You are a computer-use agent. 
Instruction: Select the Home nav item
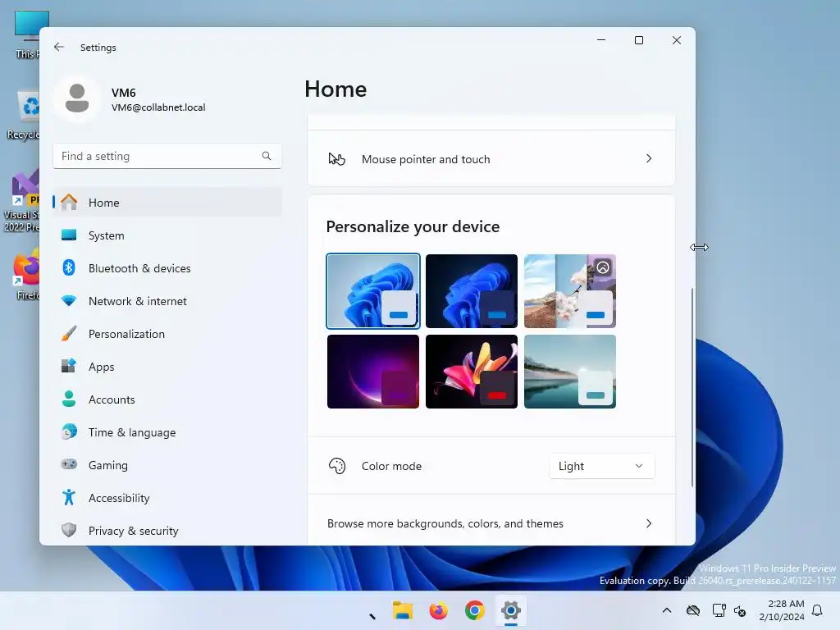(x=167, y=203)
